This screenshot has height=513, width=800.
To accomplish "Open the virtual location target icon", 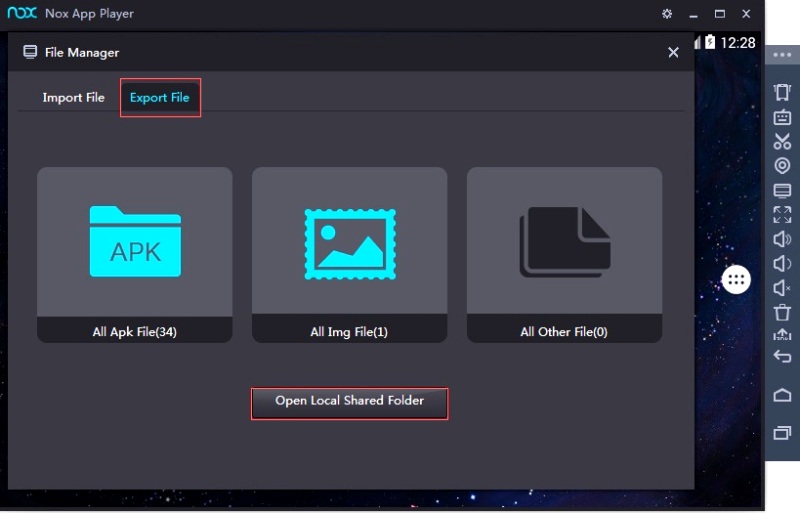I will (x=782, y=165).
